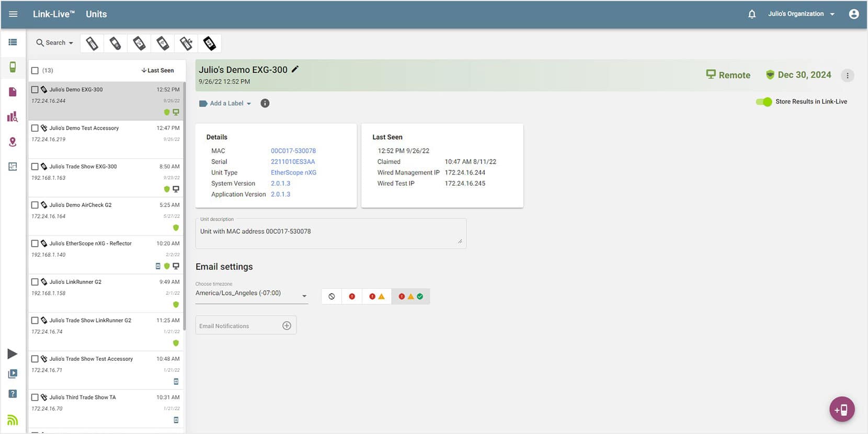The image size is (868, 434).
Task: Click the Remote button
Action: coord(728,75)
